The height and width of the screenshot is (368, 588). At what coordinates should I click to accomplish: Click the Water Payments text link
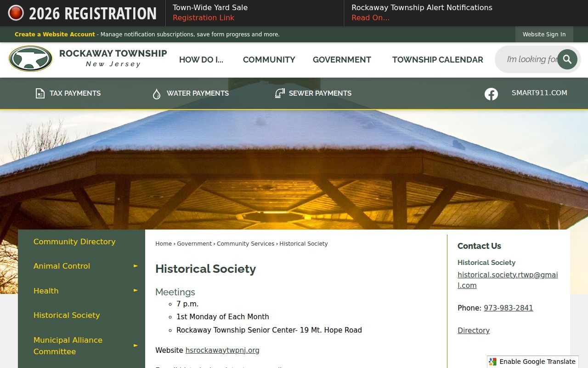click(198, 93)
